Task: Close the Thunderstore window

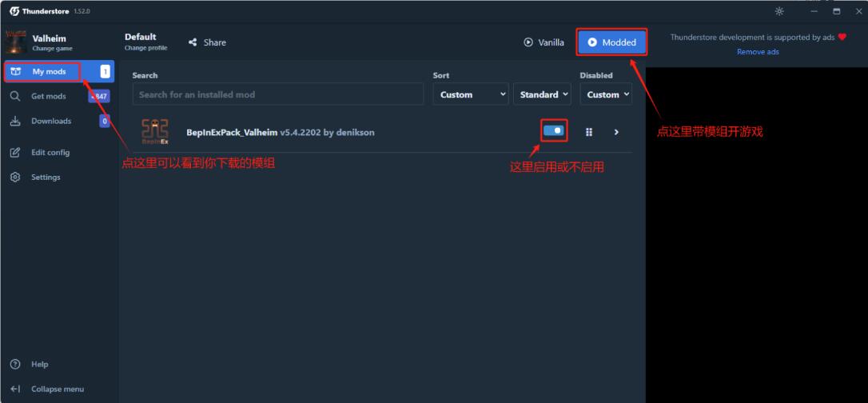Action: point(858,11)
